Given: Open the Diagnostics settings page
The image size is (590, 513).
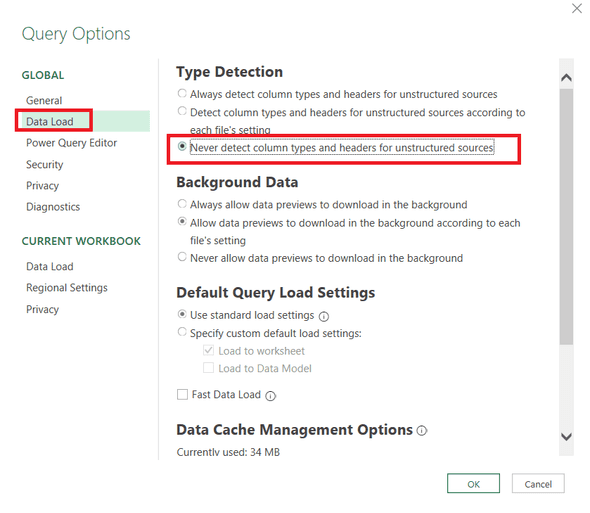Looking at the screenshot, I should point(53,207).
